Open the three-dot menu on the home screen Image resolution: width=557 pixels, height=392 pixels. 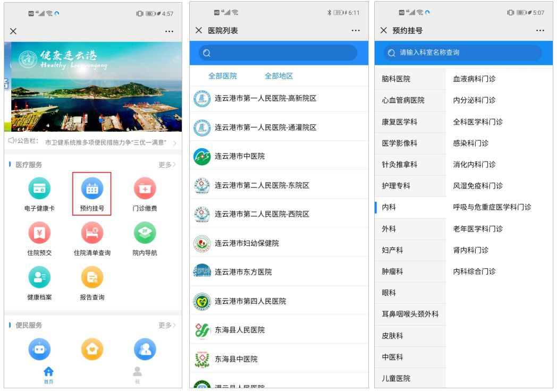(169, 31)
